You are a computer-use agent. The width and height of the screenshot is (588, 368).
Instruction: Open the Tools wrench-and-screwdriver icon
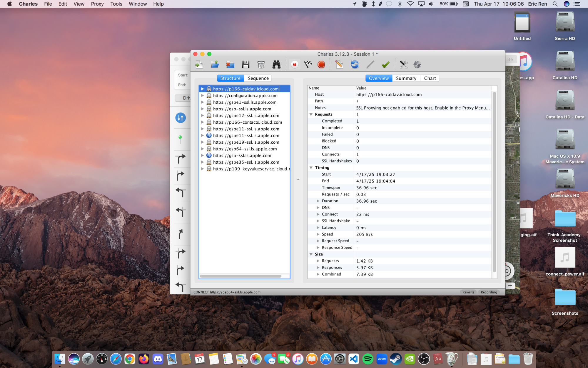[x=404, y=64]
